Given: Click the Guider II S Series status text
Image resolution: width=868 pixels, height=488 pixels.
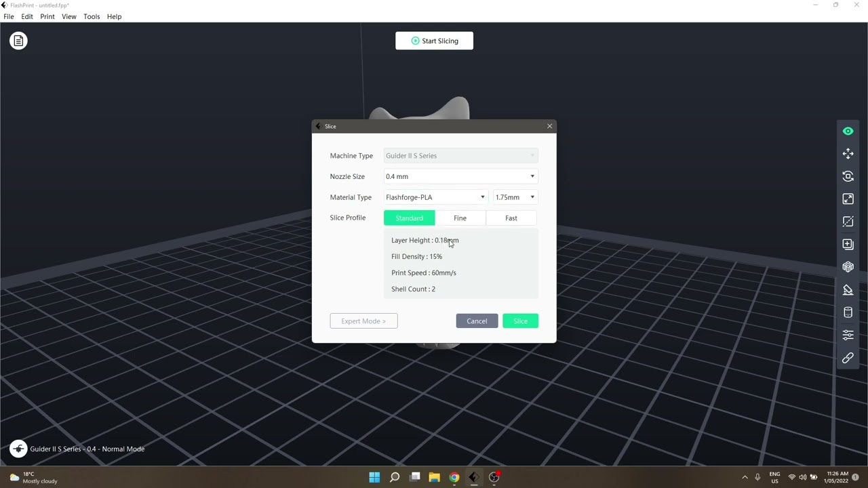Looking at the screenshot, I should [x=87, y=449].
